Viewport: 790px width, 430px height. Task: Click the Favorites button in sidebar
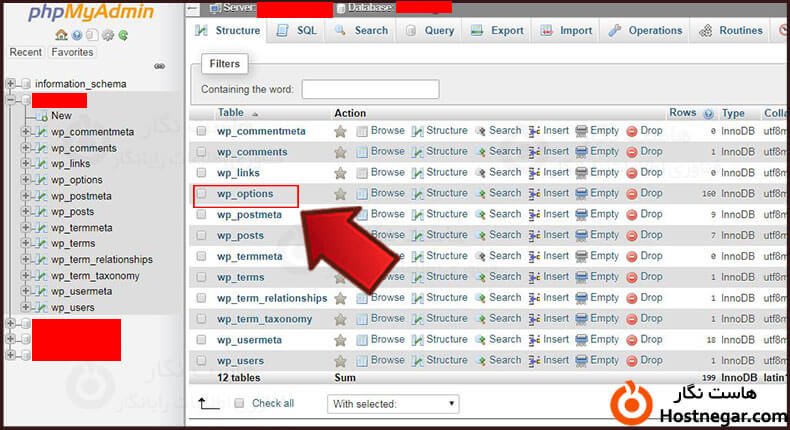pos(72,52)
